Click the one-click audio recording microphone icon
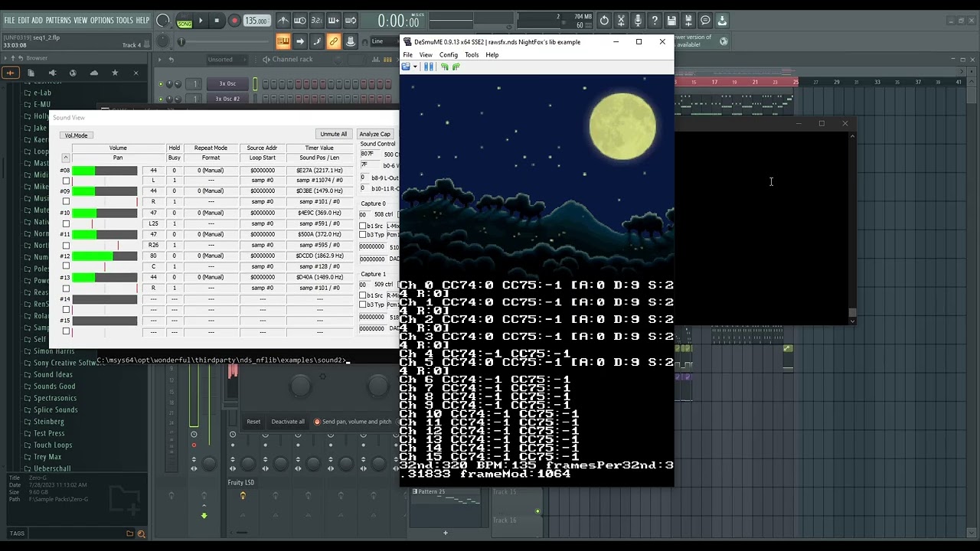The width and height of the screenshot is (980, 551). (x=639, y=21)
